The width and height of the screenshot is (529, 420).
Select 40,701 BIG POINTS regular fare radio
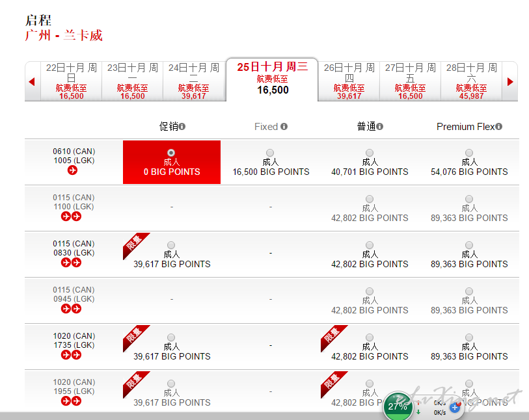click(x=370, y=153)
